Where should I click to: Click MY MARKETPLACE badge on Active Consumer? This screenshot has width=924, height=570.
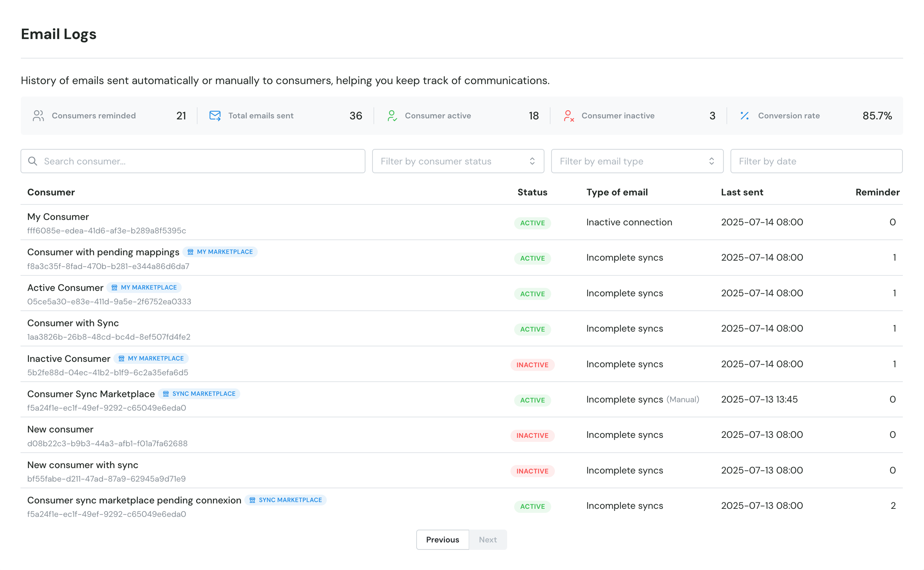144,288
